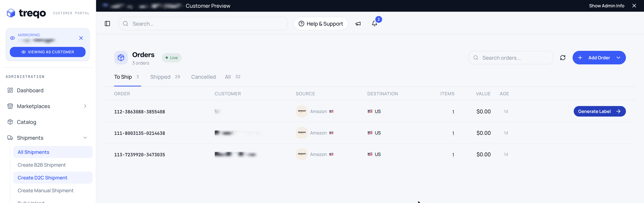Image resolution: width=644 pixels, height=203 pixels.
Task: Click Generate Label for first order
Action: tap(600, 111)
